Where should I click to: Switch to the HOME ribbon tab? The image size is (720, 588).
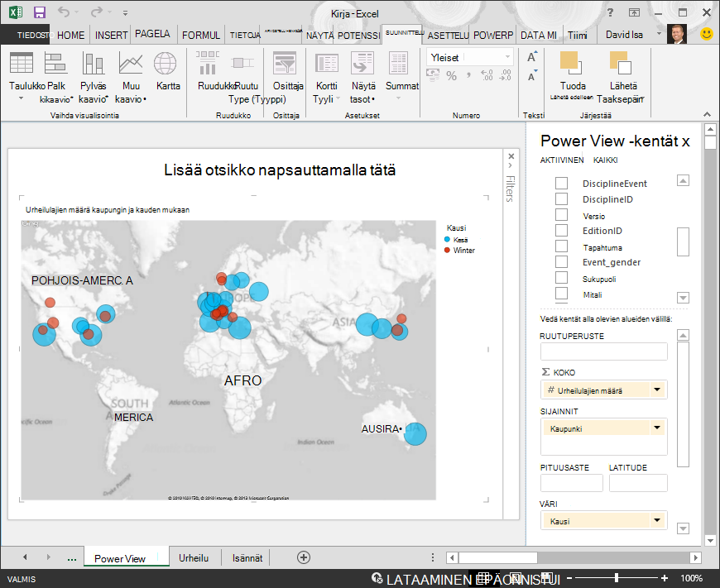tap(70, 35)
